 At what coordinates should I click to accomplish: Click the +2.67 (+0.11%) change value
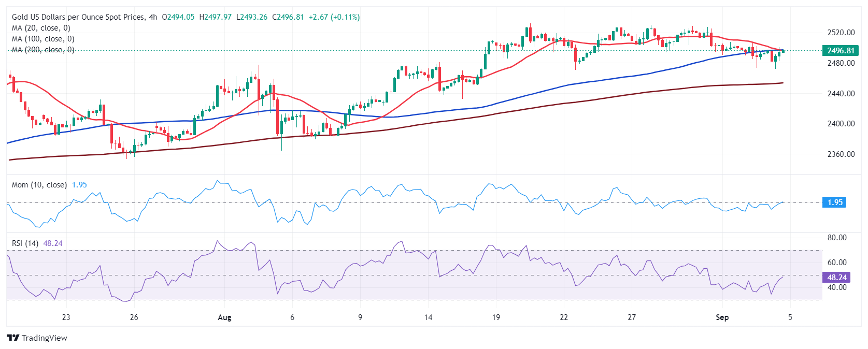(x=334, y=17)
